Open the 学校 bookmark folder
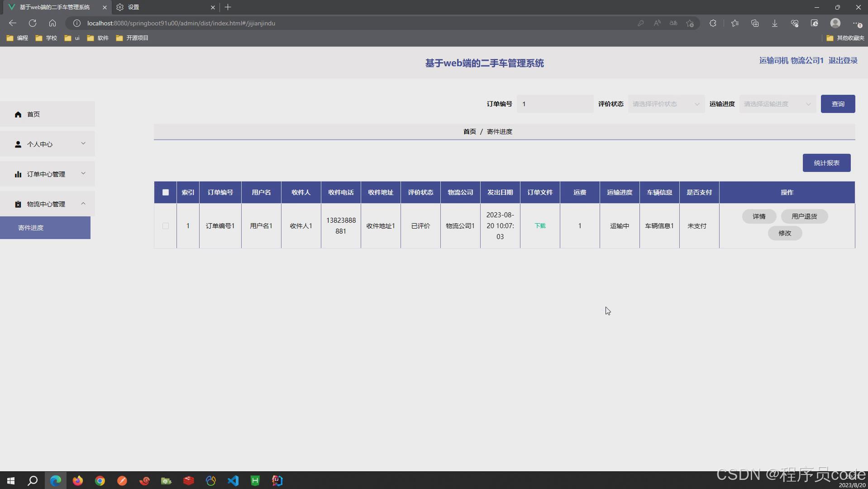 (46, 38)
